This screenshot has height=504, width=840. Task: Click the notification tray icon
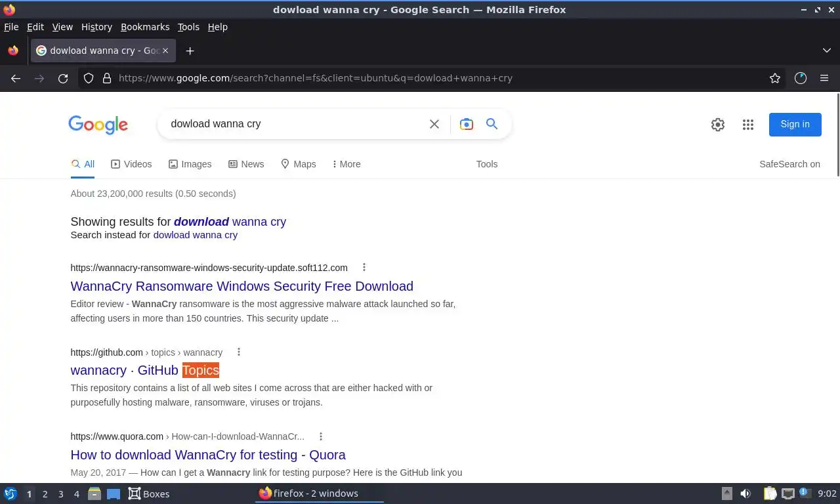(805, 493)
